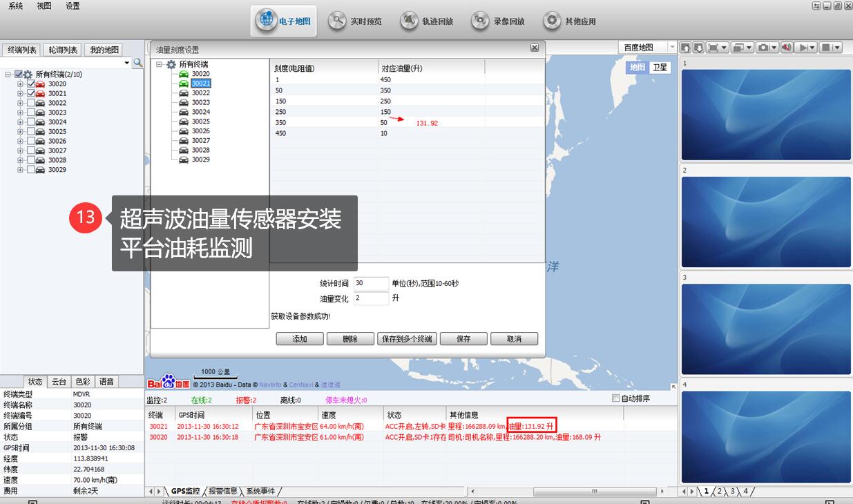Click the stop square icon in the video toolbar
This screenshot has height=504, width=853.
click(825, 48)
